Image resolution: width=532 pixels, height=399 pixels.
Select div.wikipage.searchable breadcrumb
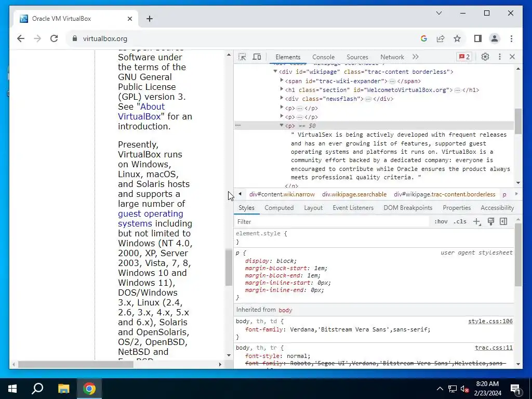[x=354, y=194]
